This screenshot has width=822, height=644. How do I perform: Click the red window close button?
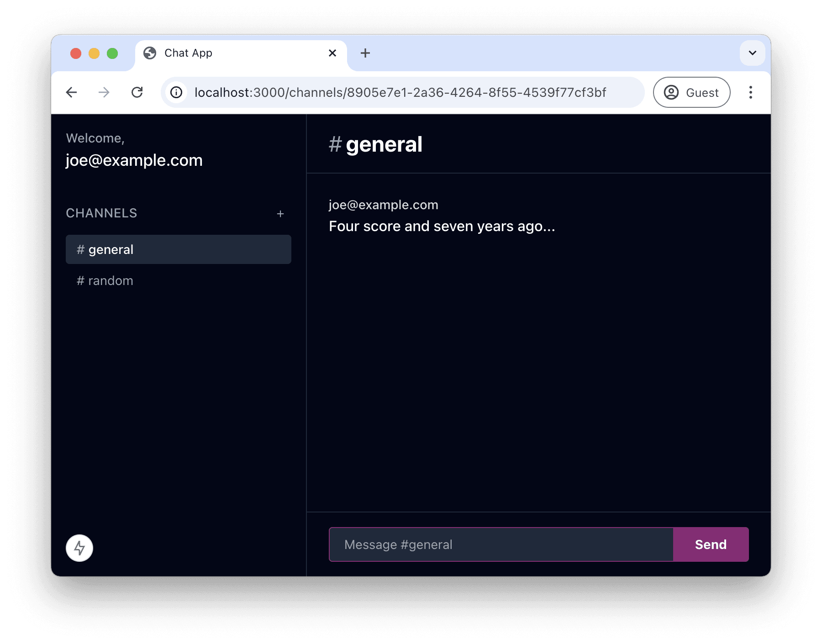coord(76,53)
